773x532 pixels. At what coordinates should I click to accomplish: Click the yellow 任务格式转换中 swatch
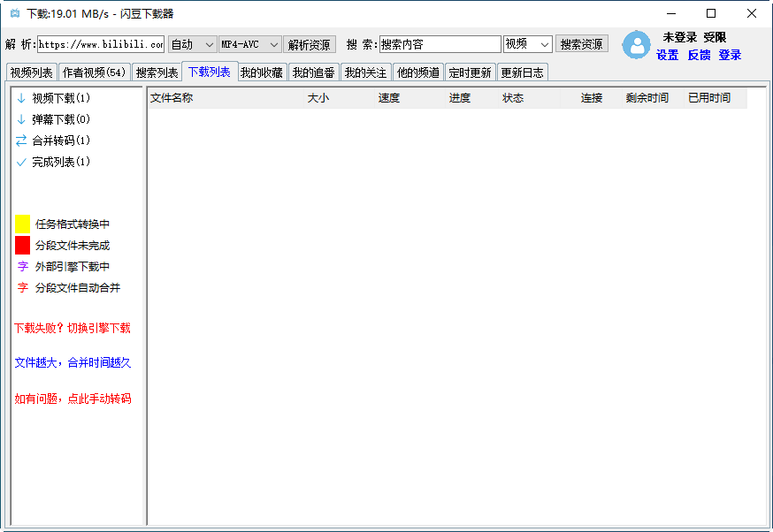21,224
